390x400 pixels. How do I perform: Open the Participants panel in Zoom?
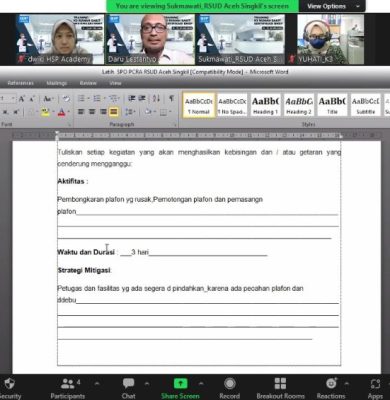68,388
